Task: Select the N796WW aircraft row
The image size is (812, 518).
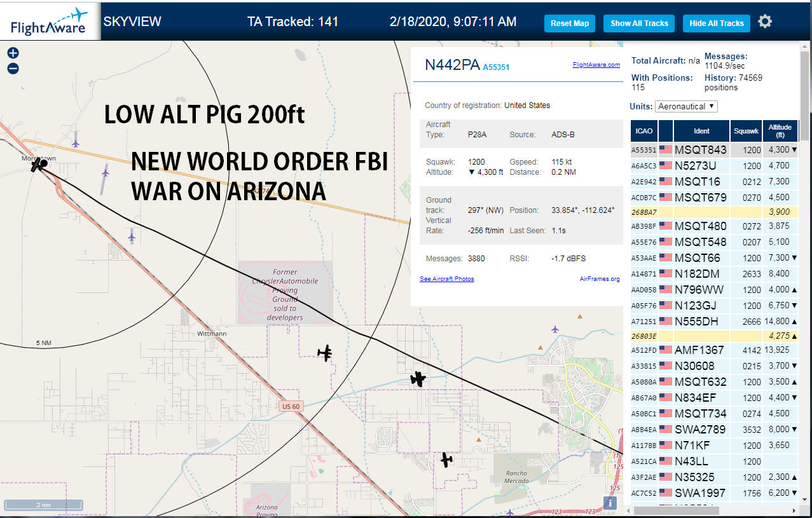Action: pos(714,290)
